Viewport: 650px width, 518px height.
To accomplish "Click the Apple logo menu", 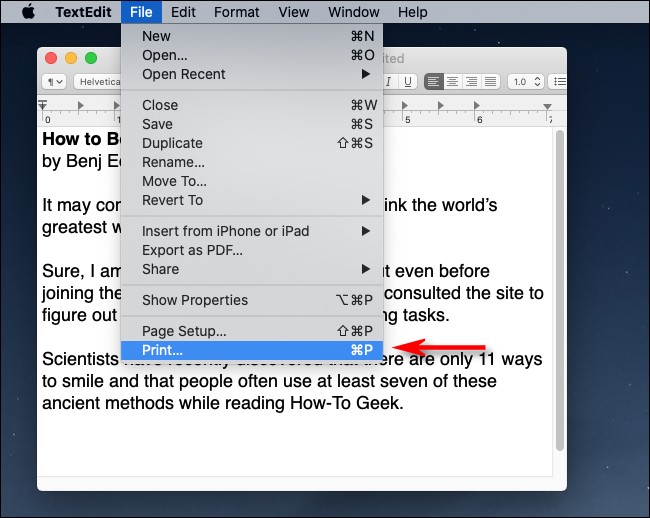I will [x=27, y=12].
